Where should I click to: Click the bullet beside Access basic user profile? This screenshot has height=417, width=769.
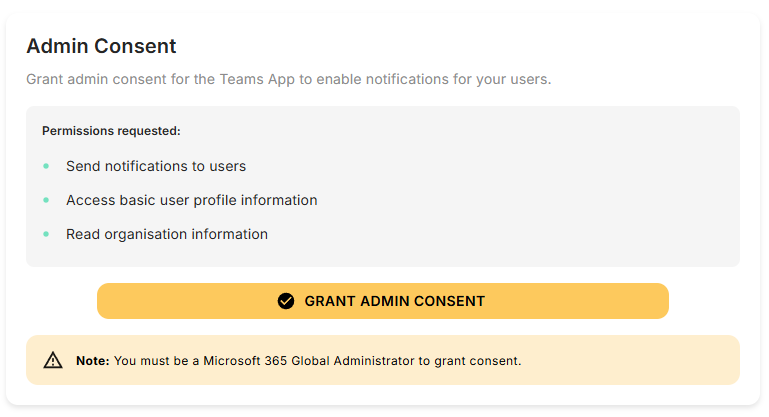coord(46,200)
